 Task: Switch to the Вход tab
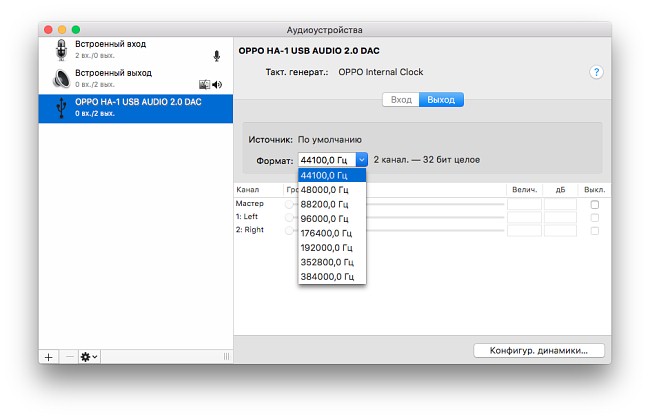(x=401, y=100)
